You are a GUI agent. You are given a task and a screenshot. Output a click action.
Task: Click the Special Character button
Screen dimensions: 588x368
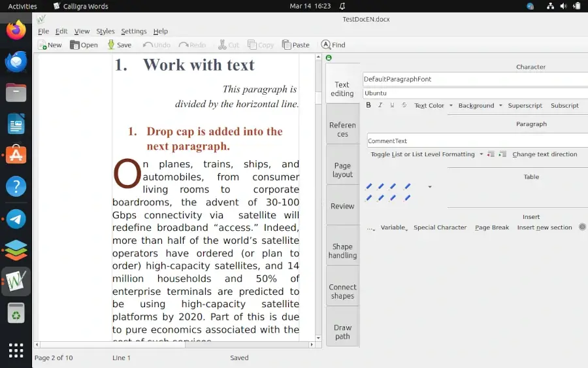click(440, 227)
